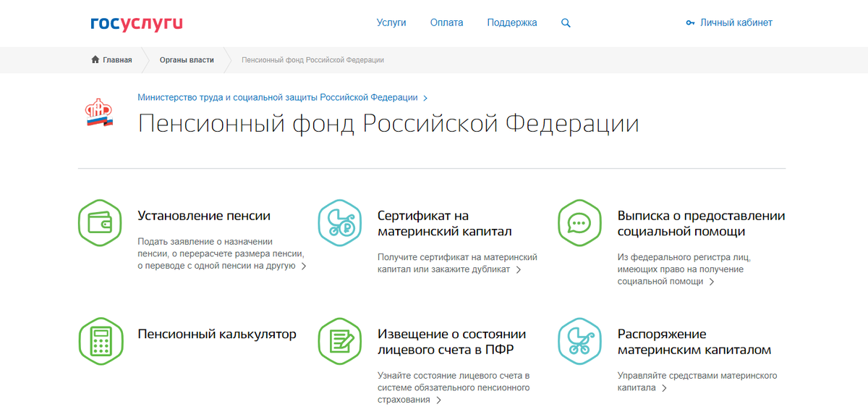
Task: Open the Установление пенсии heading
Action: 204,215
